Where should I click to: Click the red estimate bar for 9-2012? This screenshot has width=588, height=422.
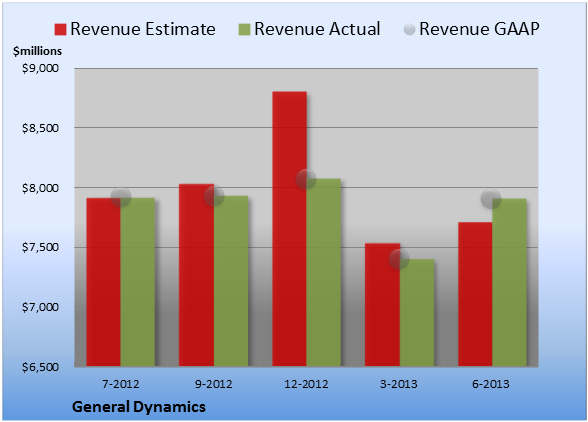(196, 275)
